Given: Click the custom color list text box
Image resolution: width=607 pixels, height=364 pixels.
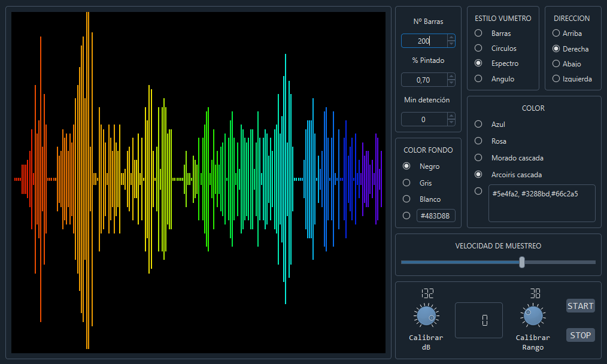Looking at the screenshot, I should click(x=541, y=204).
